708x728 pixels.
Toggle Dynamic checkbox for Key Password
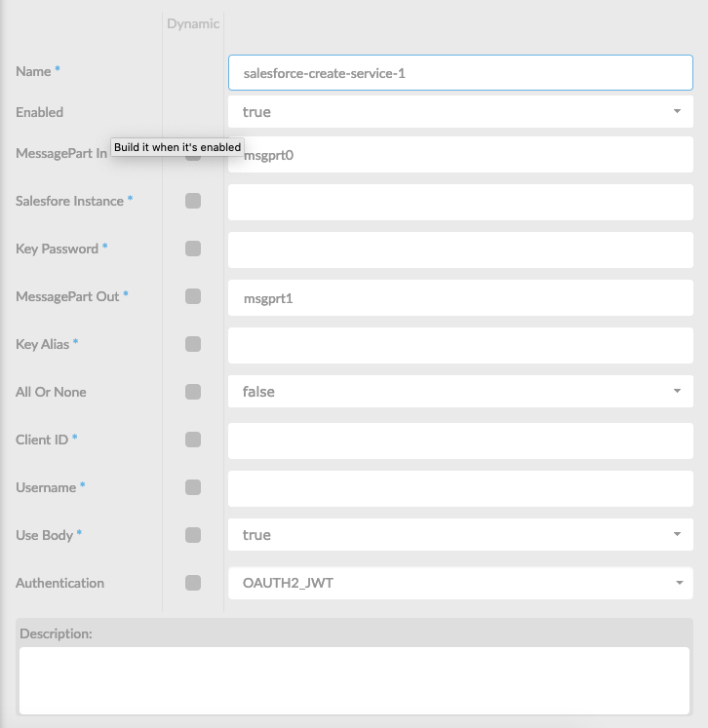coord(193,249)
